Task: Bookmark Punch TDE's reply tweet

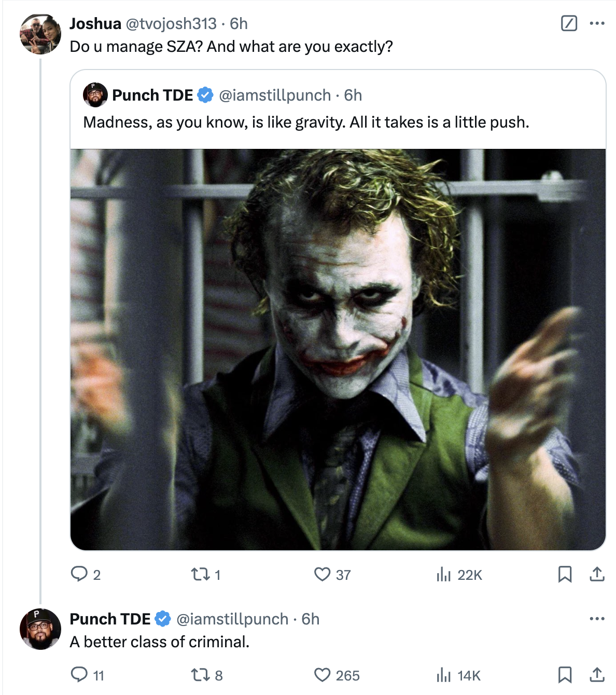Action: coord(565,675)
